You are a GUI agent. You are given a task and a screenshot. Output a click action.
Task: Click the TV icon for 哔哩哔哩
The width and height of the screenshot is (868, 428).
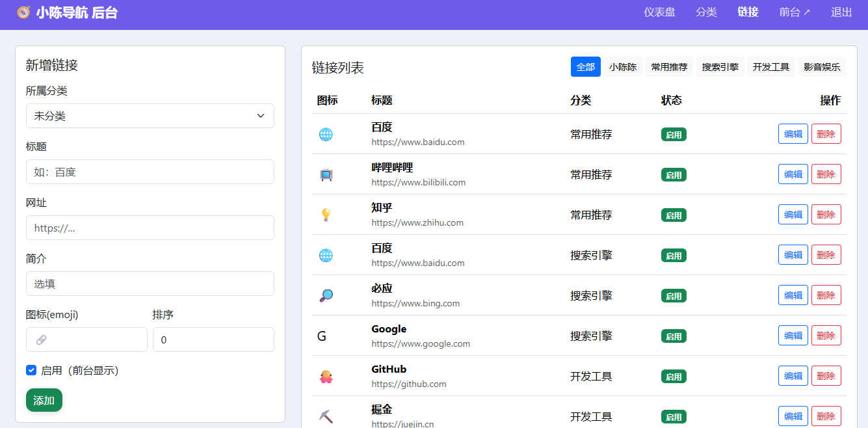[x=326, y=175]
